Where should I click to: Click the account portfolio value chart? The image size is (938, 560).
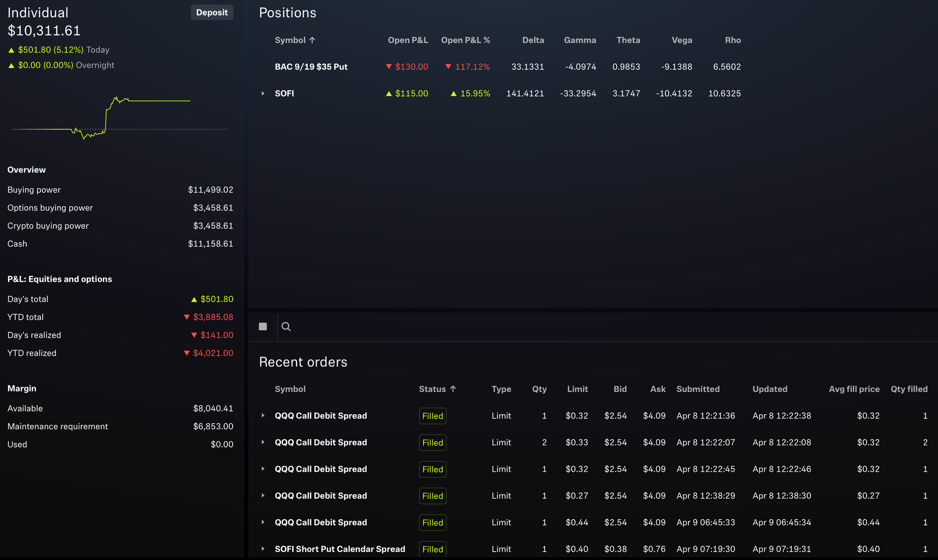pos(120,117)
